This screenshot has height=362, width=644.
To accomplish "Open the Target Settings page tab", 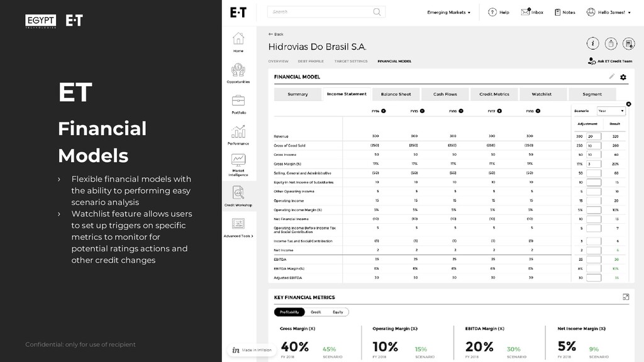I will pyautogui.click(x=351, y=61).
